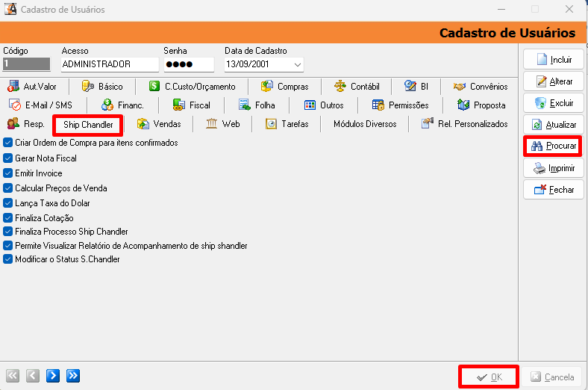Click the Atualizar refresh icon
The image size is (588, 390).
click(x=537, y=125)
